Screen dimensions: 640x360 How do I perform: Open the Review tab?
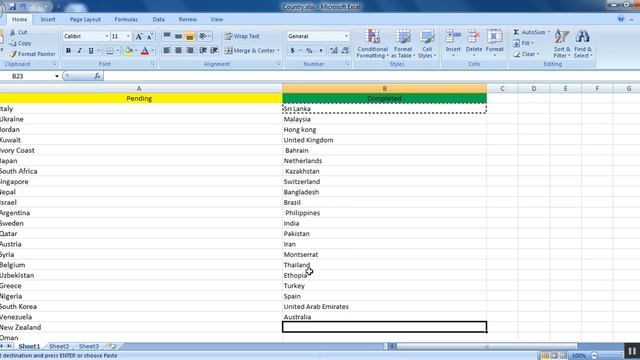click(187, 19)
